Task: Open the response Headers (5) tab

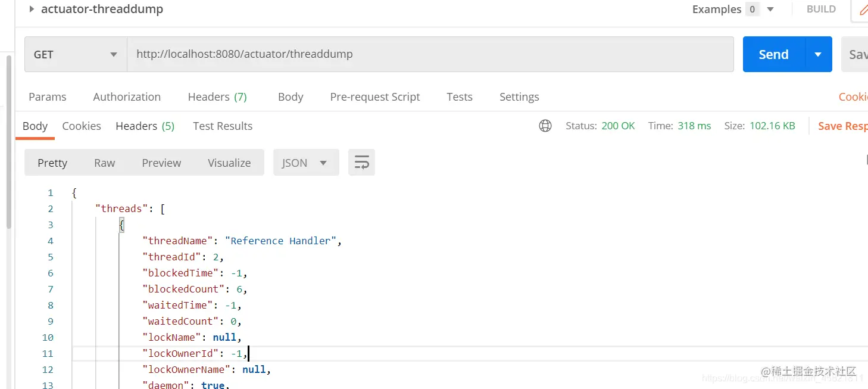Action: 145,126
